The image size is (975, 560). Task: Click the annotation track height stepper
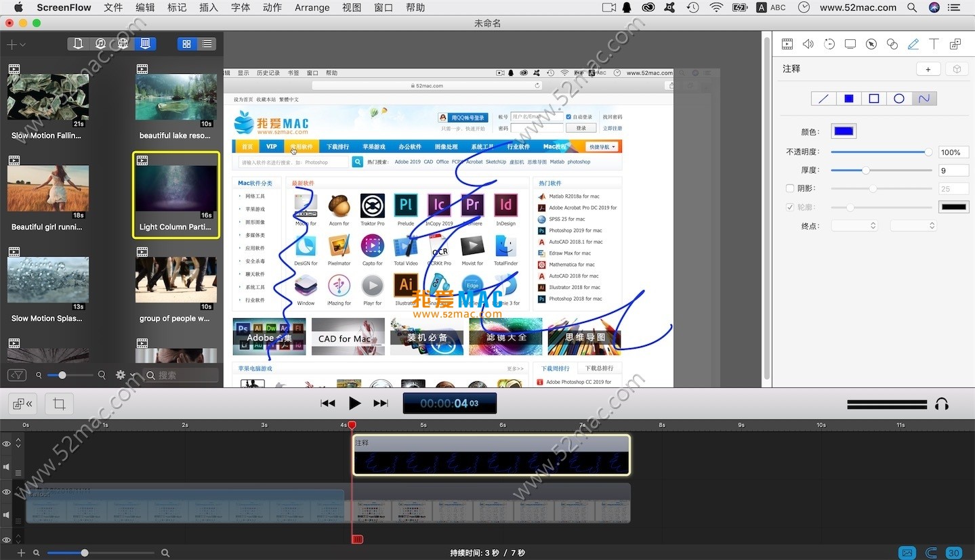point(18,443)
